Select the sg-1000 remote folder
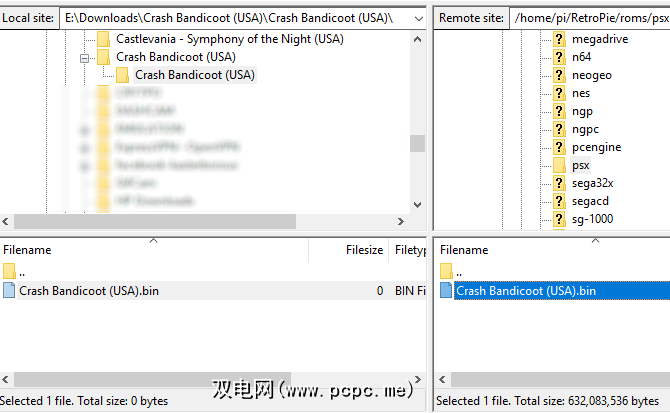 [x=592, y=219]
